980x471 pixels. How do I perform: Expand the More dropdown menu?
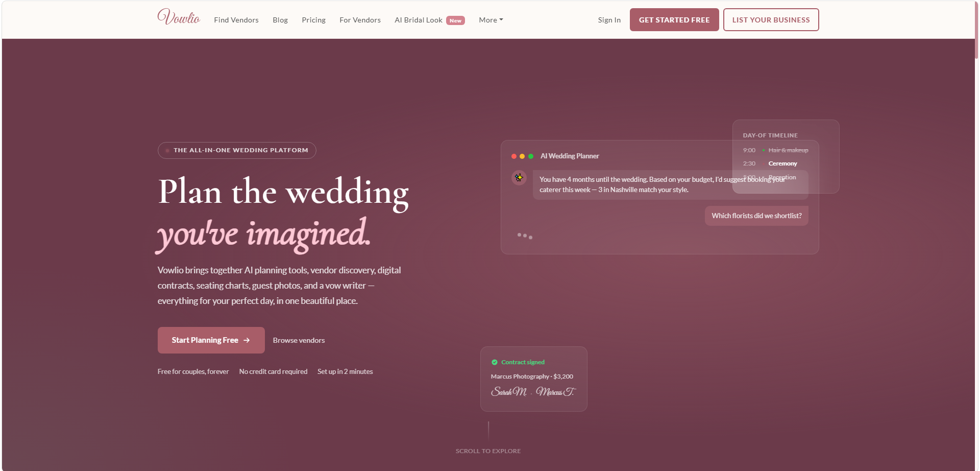click(x=491, y=20)
